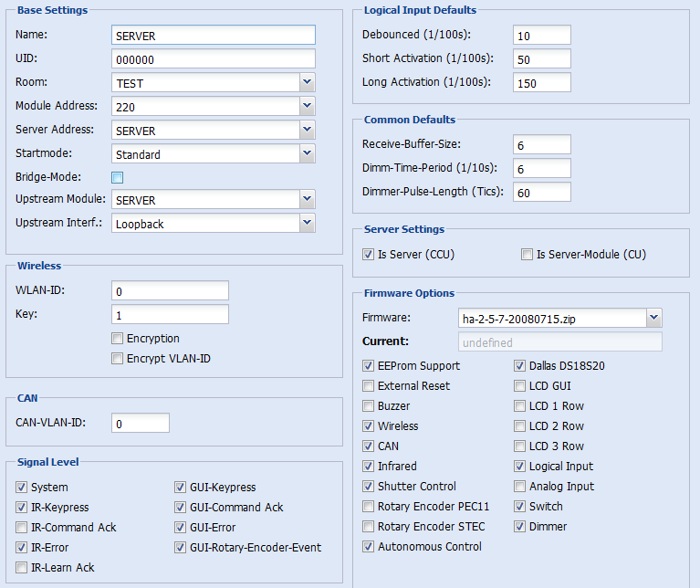Uncheck Is Server (CCU)
This screenshot has width=700, height=588.
coord(368,255)
